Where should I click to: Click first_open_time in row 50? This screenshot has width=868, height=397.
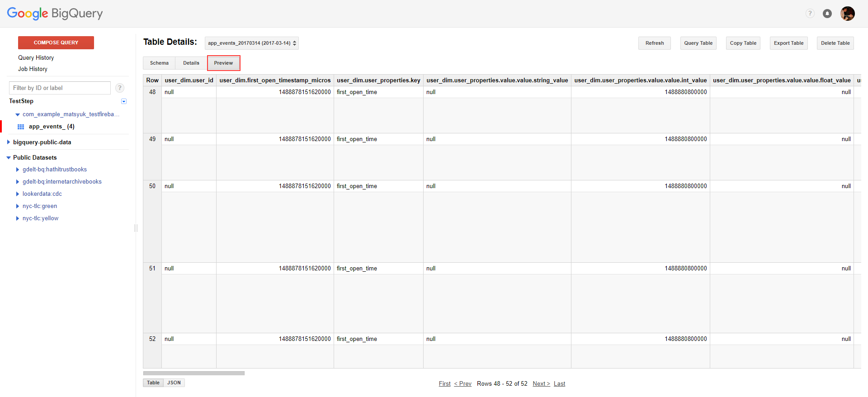point(357,186)
